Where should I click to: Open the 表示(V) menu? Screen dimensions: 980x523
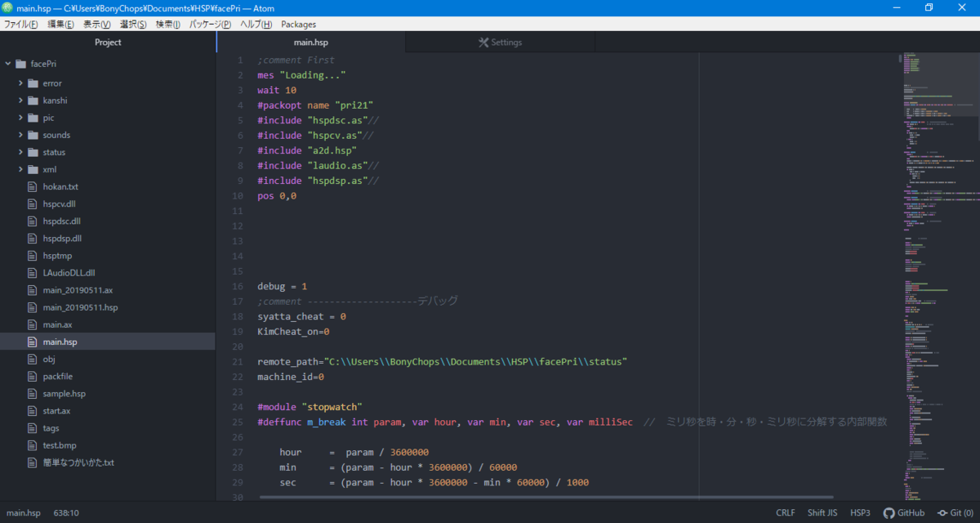point(96,24)
